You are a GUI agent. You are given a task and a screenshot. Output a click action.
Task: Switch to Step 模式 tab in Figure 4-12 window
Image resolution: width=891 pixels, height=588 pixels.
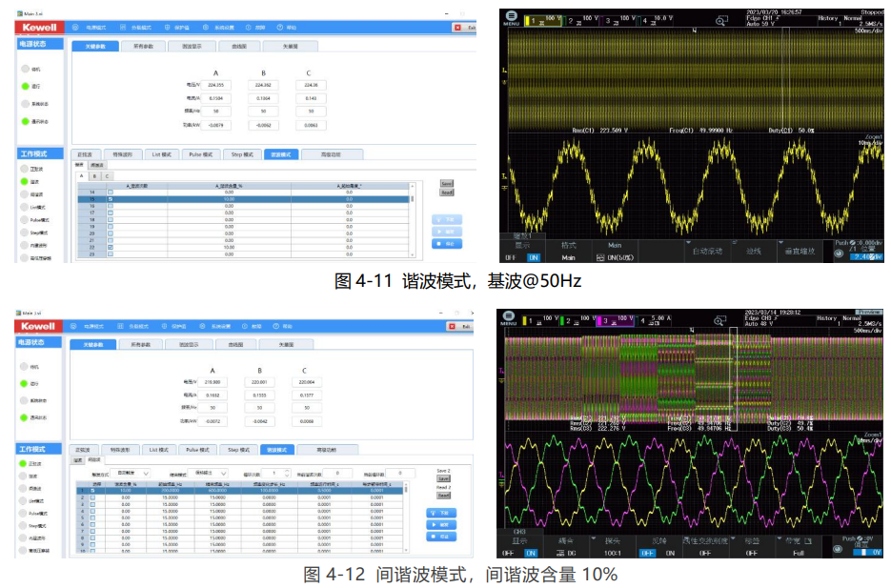click(238, 450)
